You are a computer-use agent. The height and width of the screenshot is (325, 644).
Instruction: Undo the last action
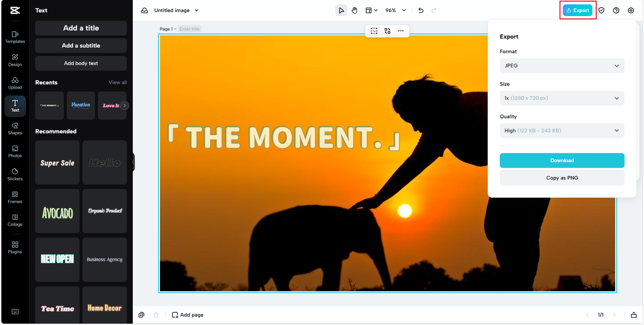[x=421, y=11]
